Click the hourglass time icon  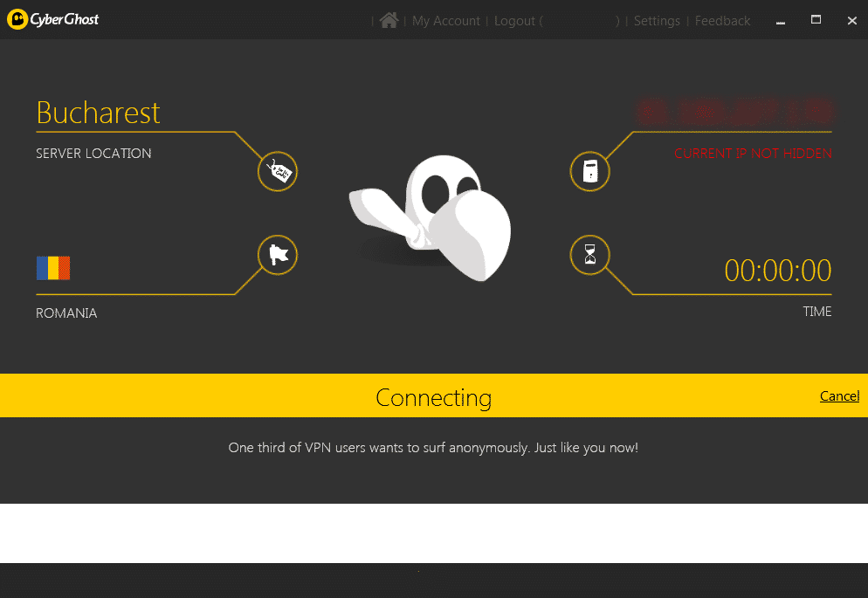590,255
